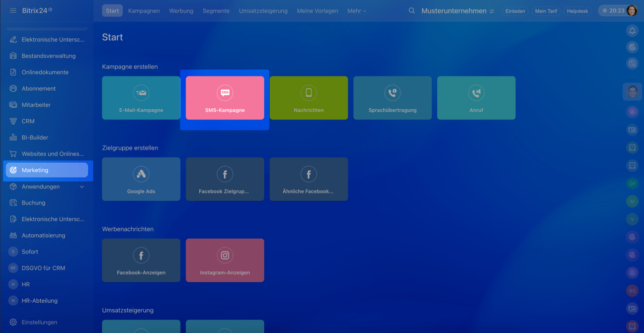644x333 pixels.
Task: Click the Einladen button
Action: point(515,11)
